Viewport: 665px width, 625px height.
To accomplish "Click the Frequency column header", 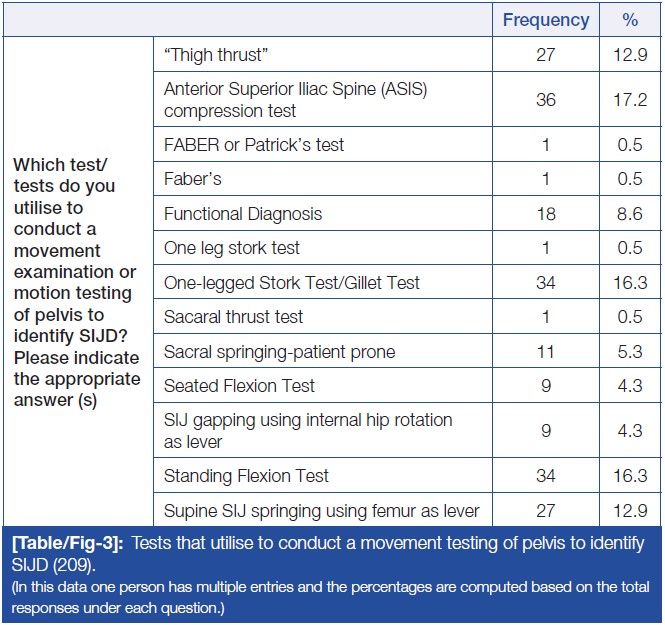I will [545, 20].
